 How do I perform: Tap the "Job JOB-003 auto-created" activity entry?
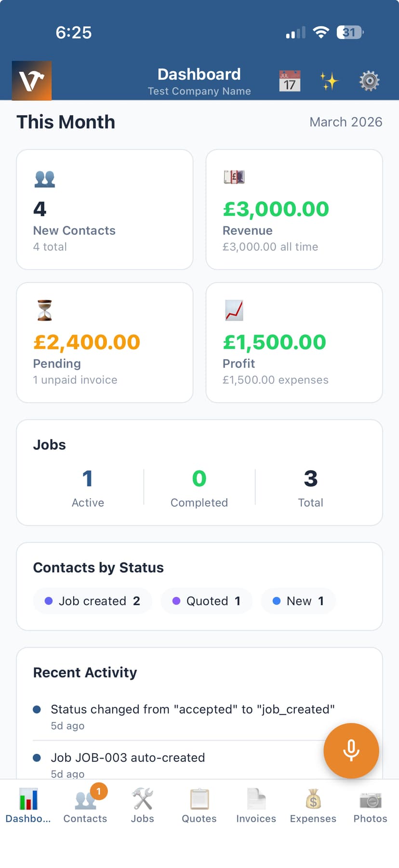[127, 758]
